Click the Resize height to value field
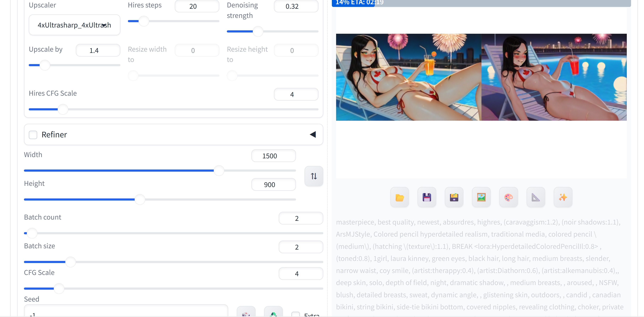644x317 pixels. click(x=296, y=50)
